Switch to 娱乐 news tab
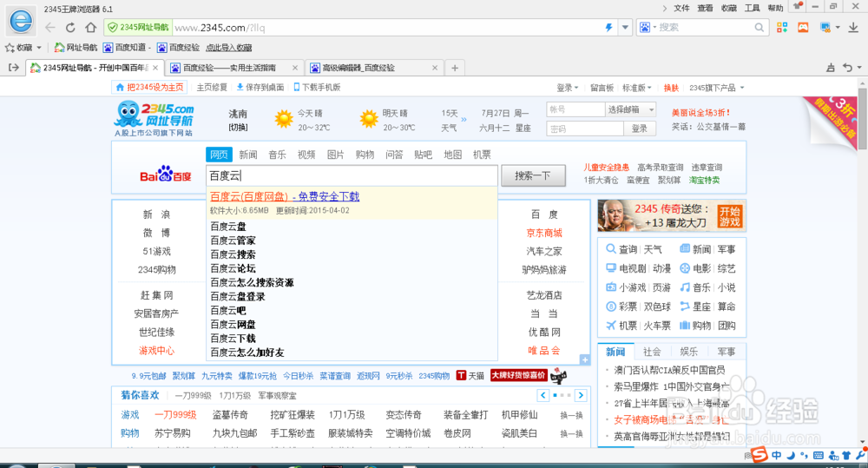Screen dimensions: 868x468 (x=688, y=351)
